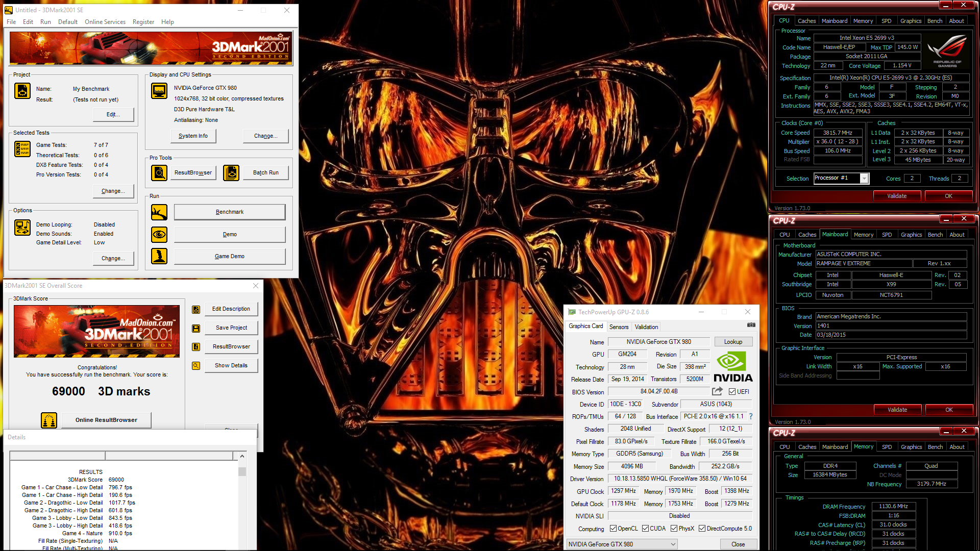Click the System Info button
980x551 pixels.
(193, 136)
